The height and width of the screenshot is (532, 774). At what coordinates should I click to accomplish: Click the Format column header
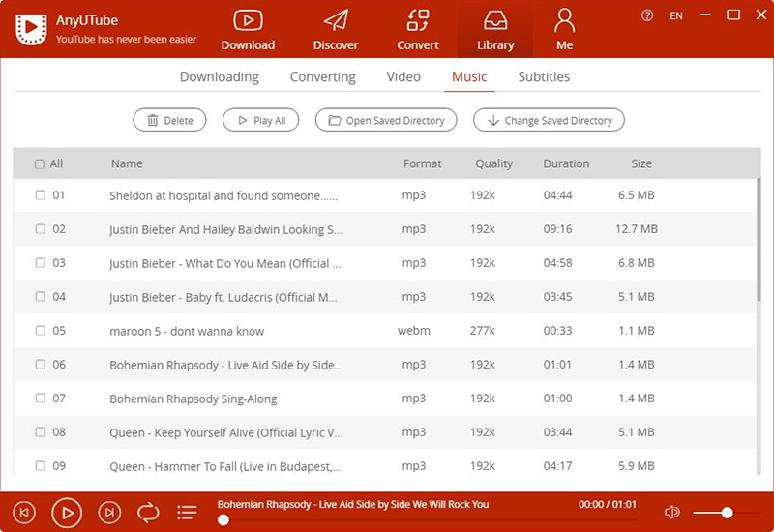[x=422, y=163]
